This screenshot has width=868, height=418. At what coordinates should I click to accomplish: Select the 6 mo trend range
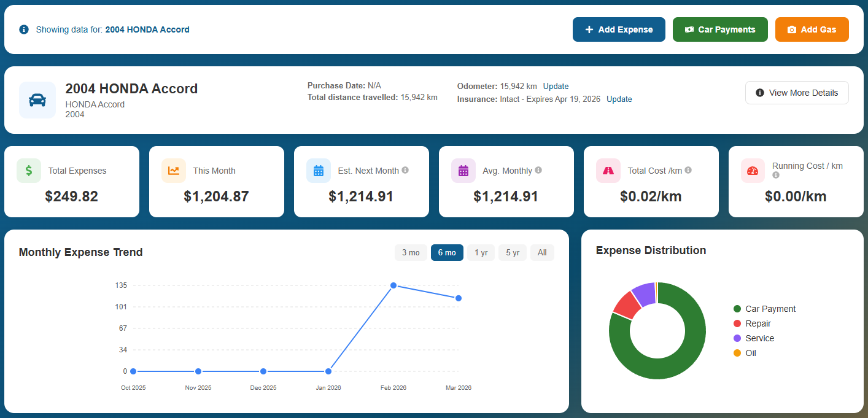coord(447,252)
